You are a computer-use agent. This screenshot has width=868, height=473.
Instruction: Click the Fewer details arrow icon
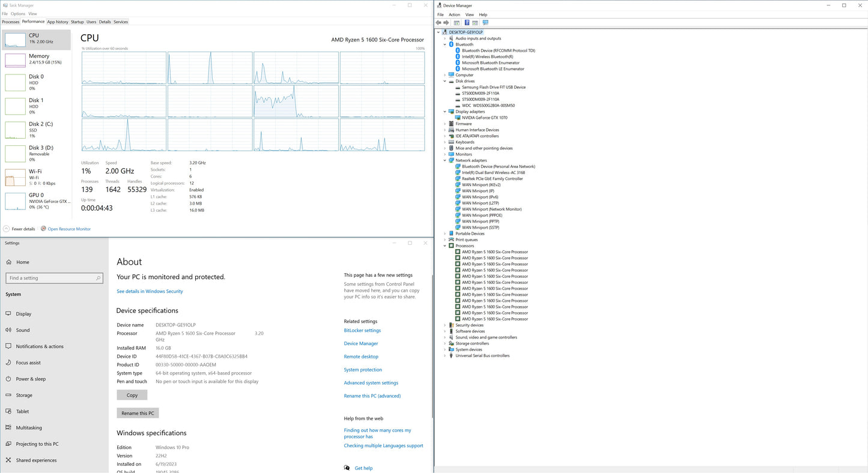(x=7, y=229)
